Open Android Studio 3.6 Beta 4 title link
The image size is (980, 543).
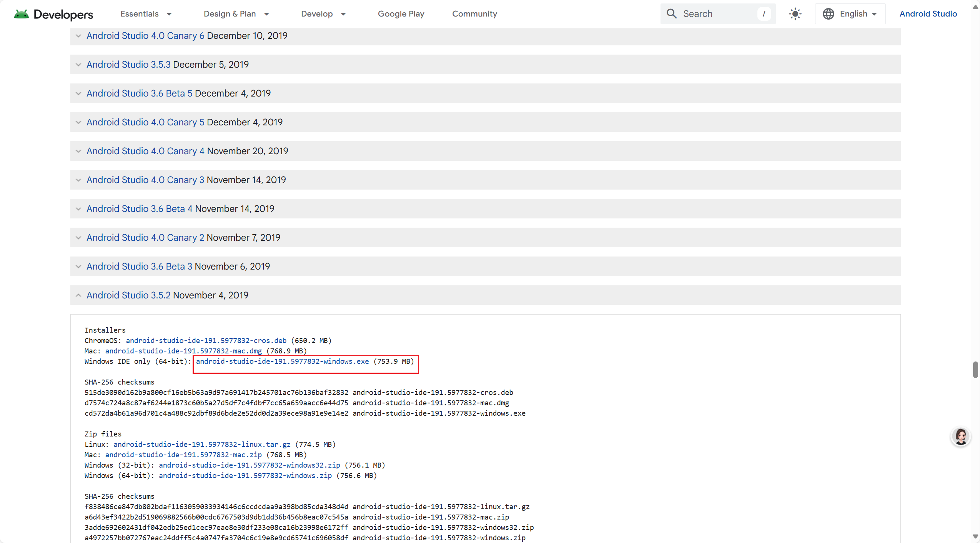point(139,209)
